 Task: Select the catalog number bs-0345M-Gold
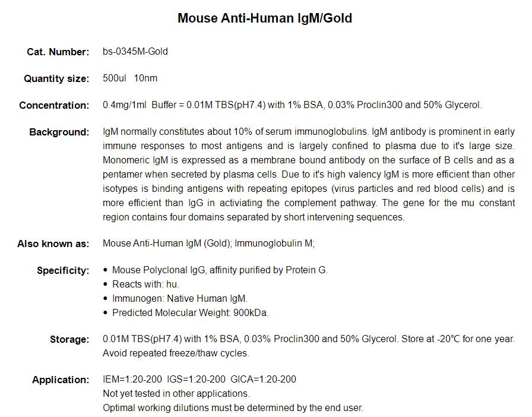[135, 52]
